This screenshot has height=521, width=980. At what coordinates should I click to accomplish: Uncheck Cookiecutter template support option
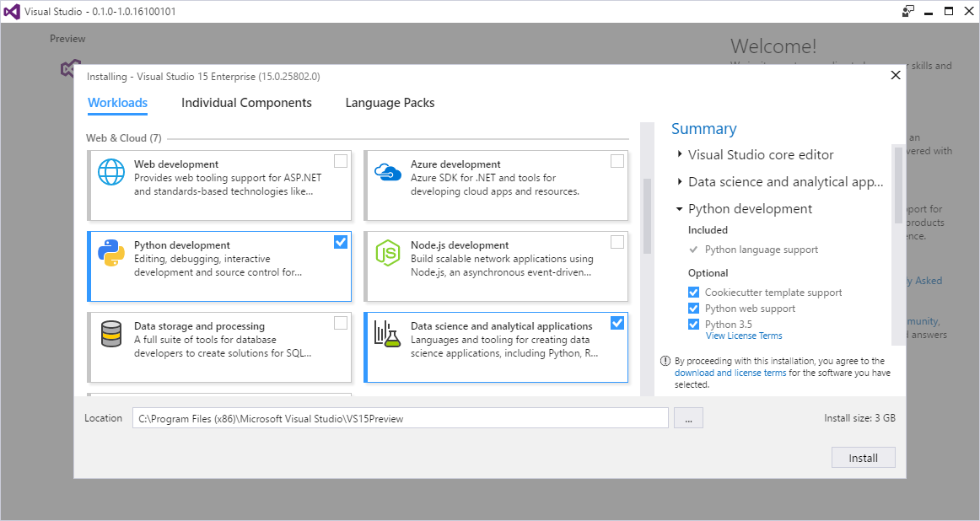coord(694,293)
